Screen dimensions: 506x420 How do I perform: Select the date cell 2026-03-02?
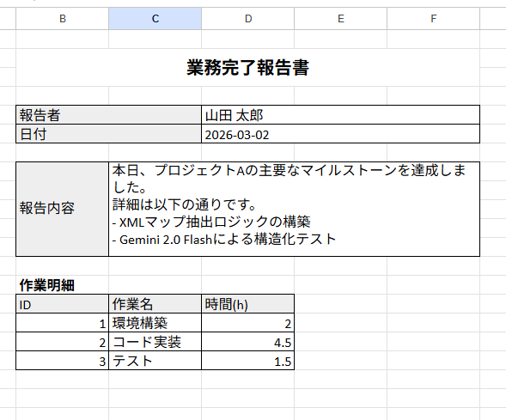click(x=340, y=133)
